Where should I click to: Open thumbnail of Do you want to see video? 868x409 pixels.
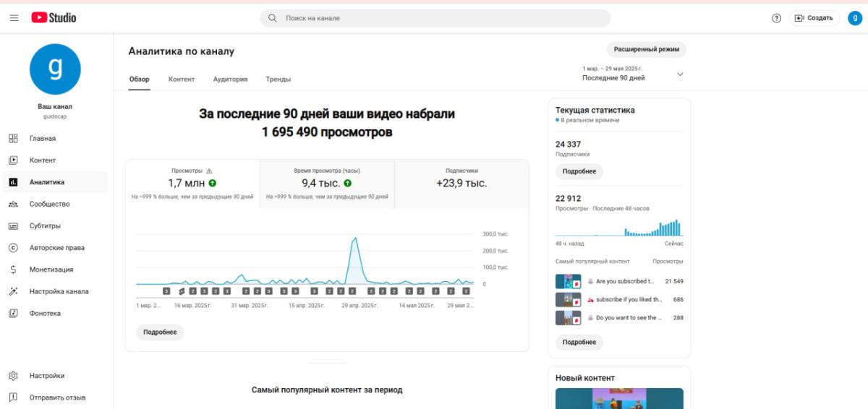[569, 318]
